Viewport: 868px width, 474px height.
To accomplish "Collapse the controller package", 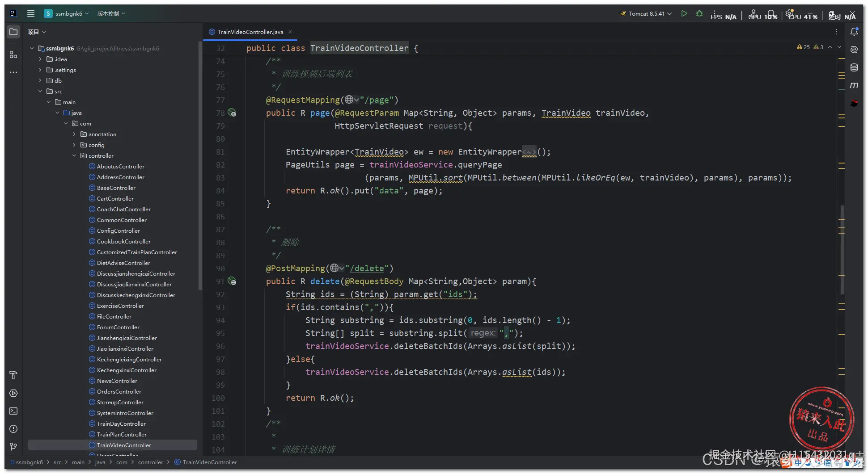I will 74,155.
